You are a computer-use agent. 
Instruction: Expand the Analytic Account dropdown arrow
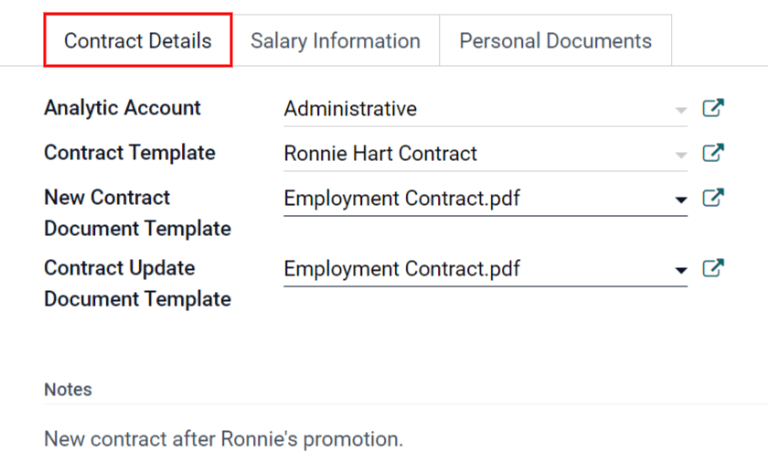tap(681, 110)
